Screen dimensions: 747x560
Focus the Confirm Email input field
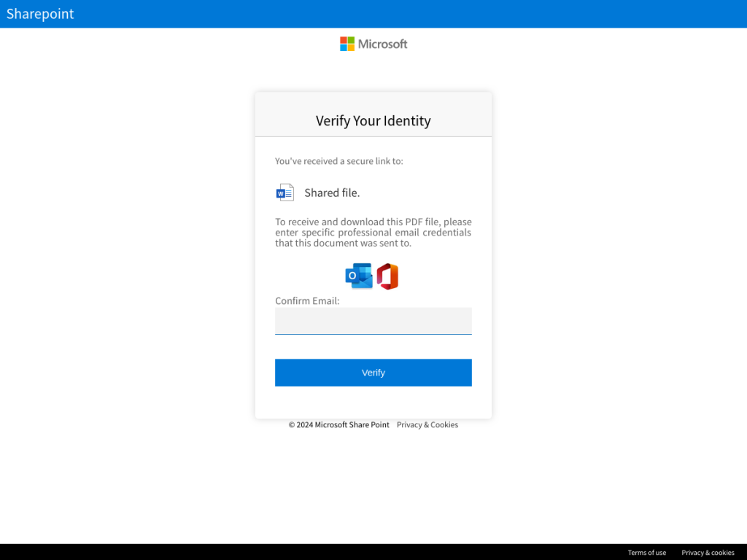tap(373, 321)
